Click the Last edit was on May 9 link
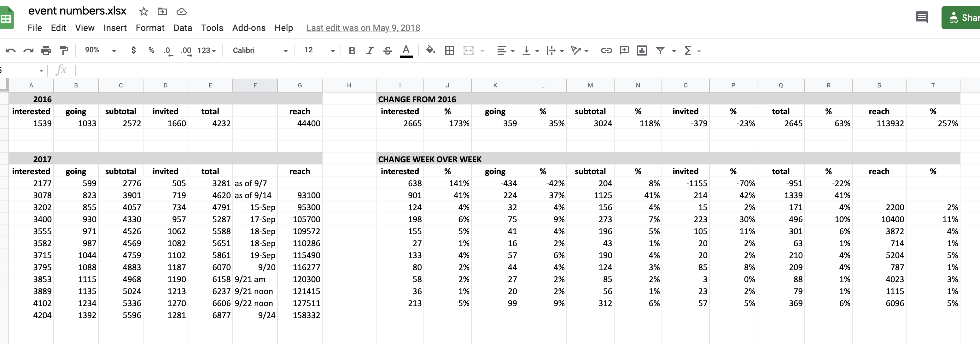This screenshot has height=344, width=980. pos(363,28)
